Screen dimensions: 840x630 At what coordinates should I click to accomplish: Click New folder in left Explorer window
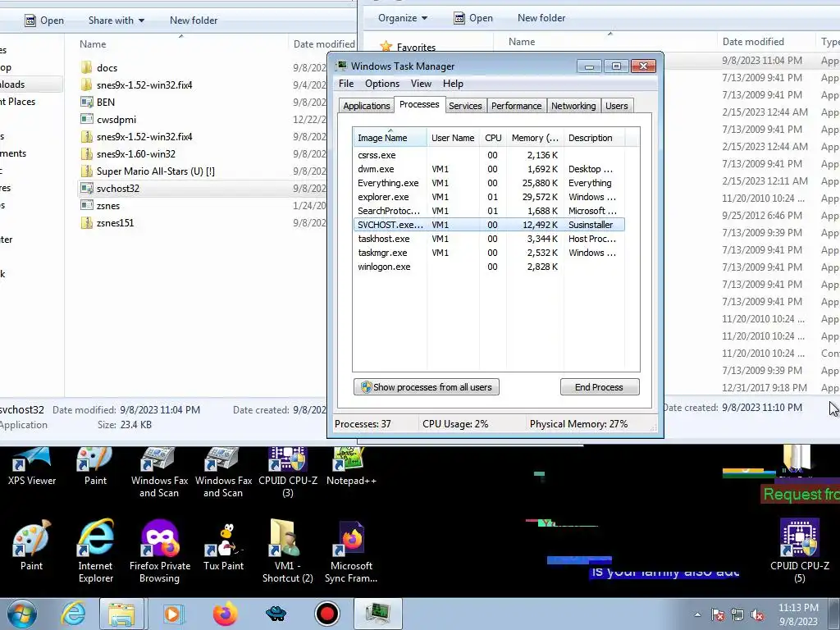(x=194, y=21)
